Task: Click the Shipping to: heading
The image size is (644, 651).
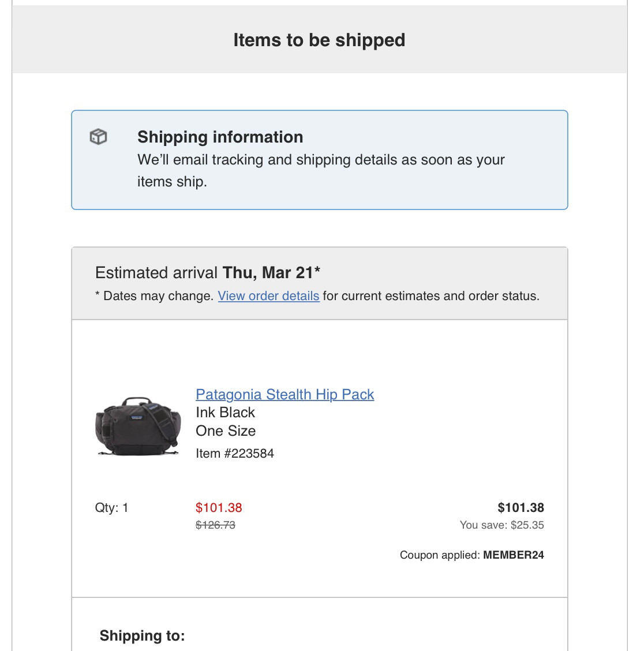Action: tap(142, 635)
